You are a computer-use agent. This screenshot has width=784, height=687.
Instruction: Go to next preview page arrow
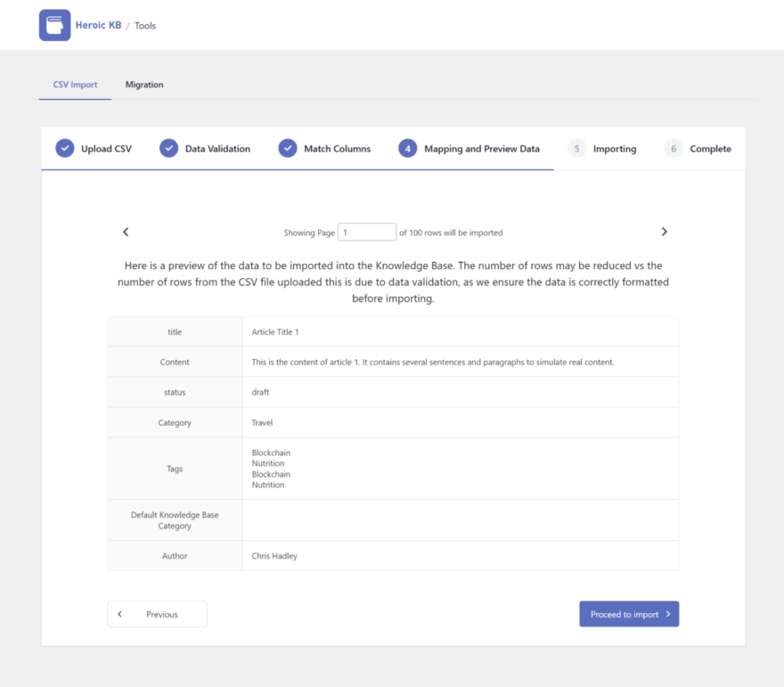point(664,232)
